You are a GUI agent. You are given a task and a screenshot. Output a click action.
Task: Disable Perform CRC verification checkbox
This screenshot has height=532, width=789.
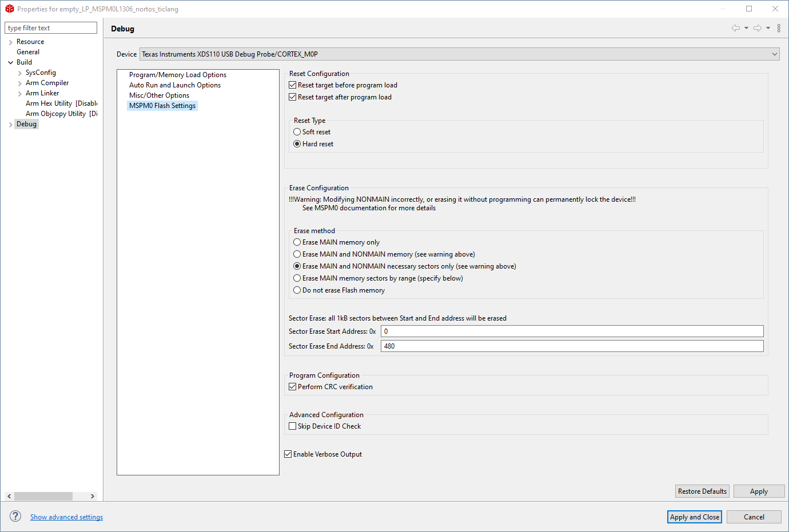tap(293, 387)
